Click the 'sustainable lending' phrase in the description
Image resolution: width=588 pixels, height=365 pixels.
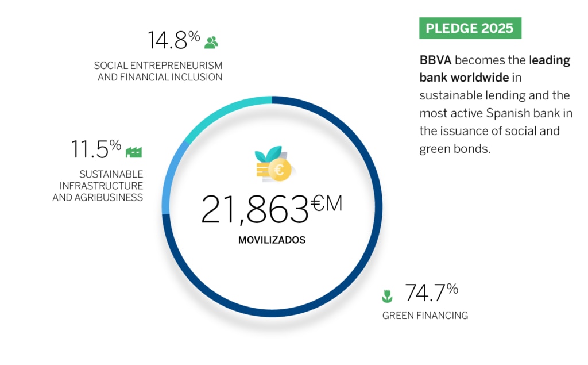pos(472,95)
